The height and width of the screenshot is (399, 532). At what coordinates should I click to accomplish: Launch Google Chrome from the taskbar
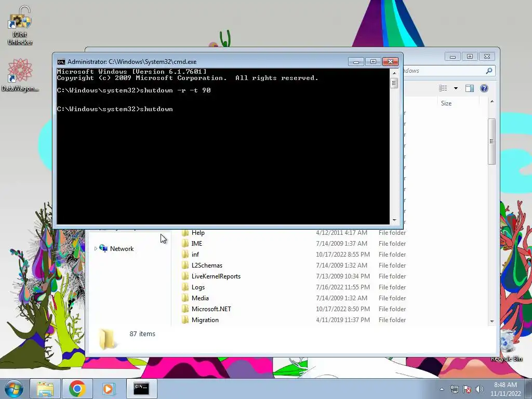click(x=77, y=389)
